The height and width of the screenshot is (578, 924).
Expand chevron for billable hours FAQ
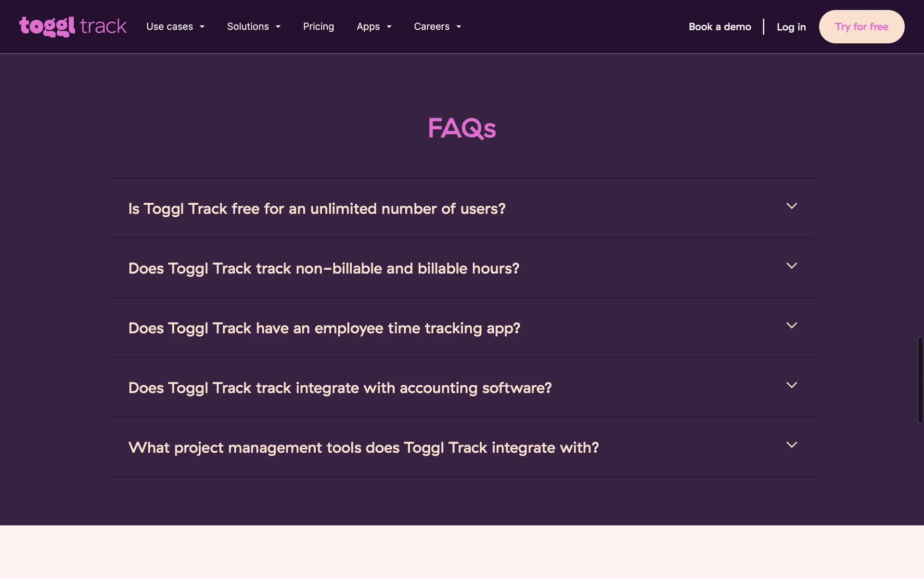click(791, 266)
